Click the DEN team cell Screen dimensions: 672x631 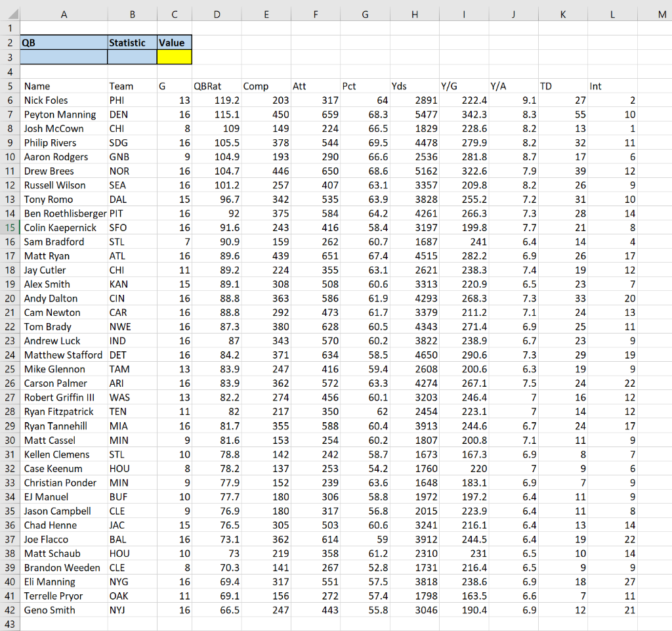click(x=132, y=114)
